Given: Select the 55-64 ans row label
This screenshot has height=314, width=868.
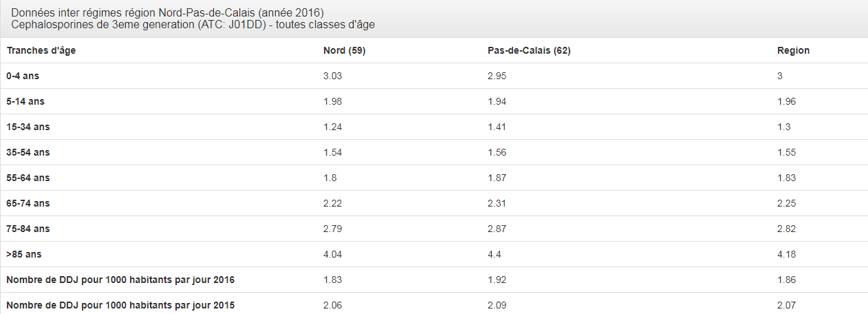Looking at the screenshot, I should (x=28, y=178).
